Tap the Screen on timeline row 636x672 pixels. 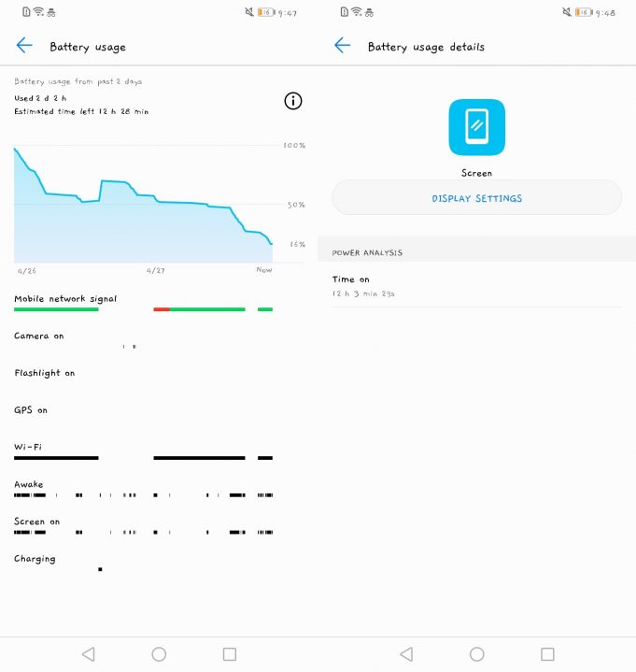pos(143,532)
